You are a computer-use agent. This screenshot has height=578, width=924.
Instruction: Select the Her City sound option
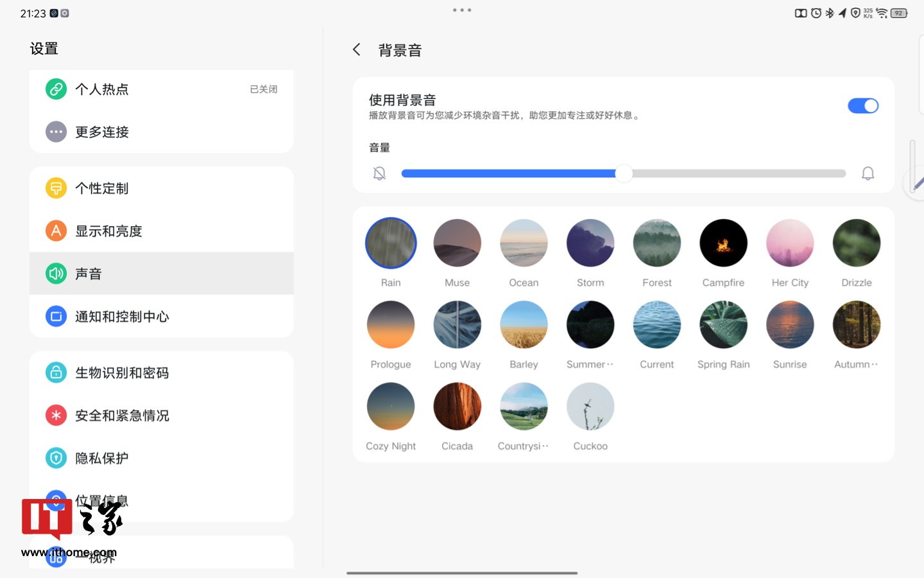coord(790,243)
